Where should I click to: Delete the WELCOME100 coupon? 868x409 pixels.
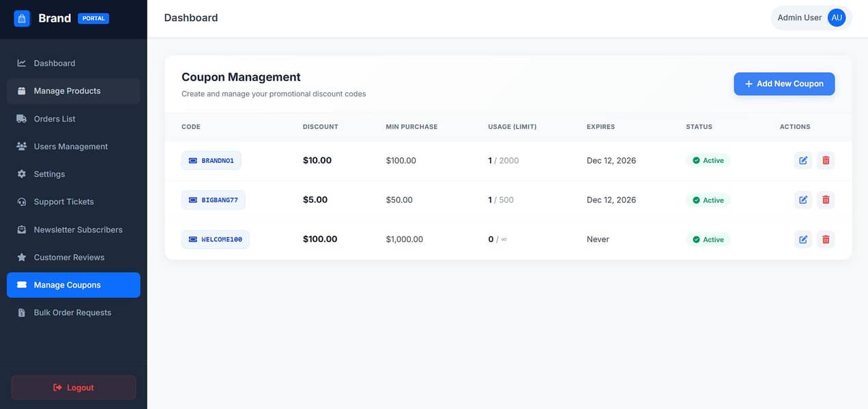[x=826, y=239]
